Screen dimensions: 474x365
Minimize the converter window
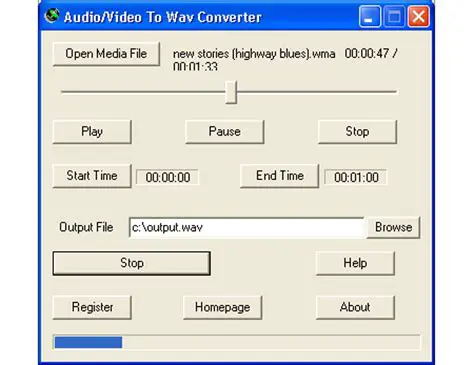[x=370, y=16]
